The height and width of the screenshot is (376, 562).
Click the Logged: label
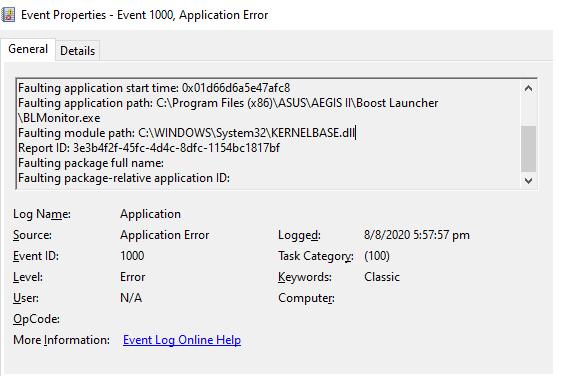(299, 235)
